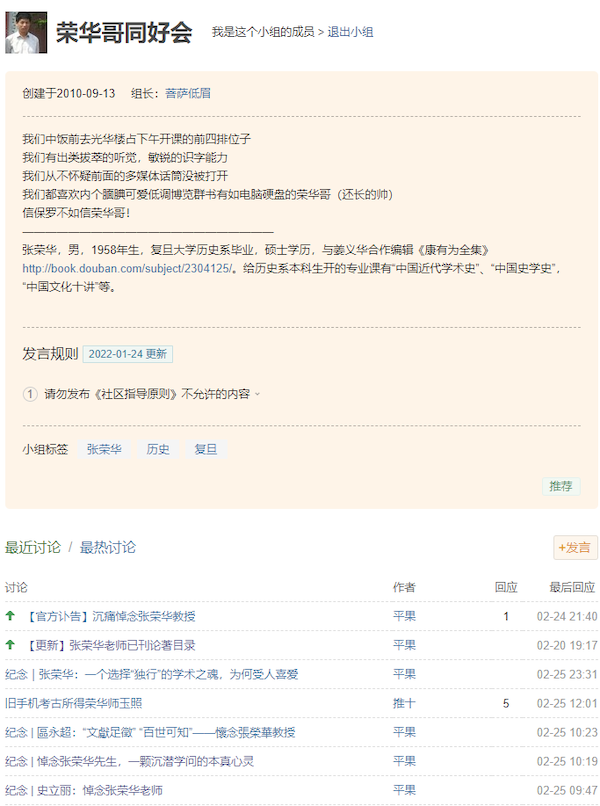
Task: Click pinned arrow icon beside 更新 post
Action: 11,645
